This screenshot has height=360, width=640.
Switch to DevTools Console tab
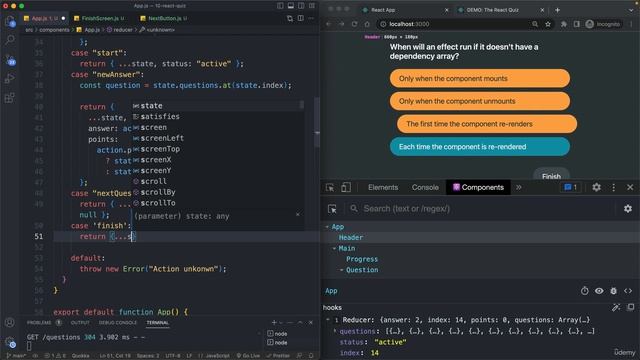click(425, 187)
